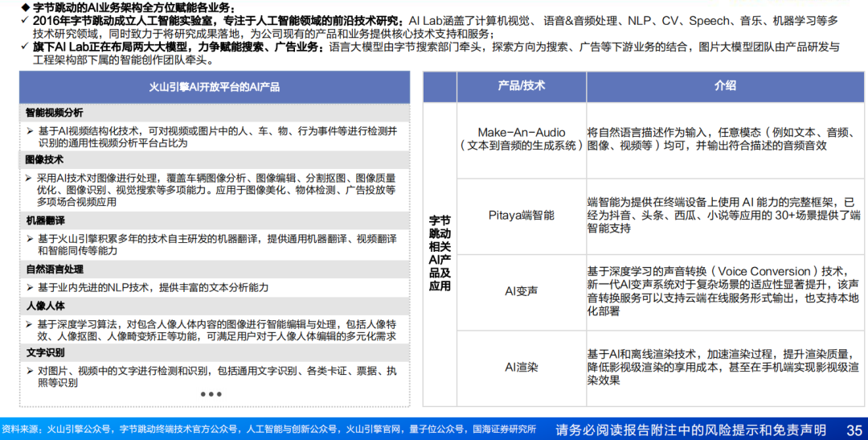The image size is (868, 440).
Task: Select the '自然语言处理' section heading
Action: pos(55,269)
